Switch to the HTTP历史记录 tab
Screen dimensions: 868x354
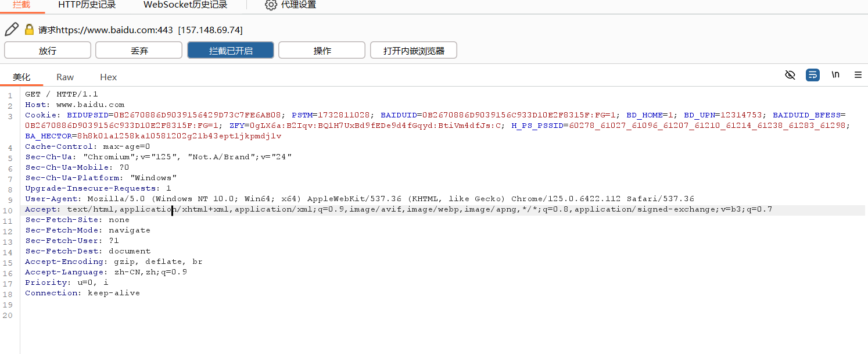coord(87,5)
